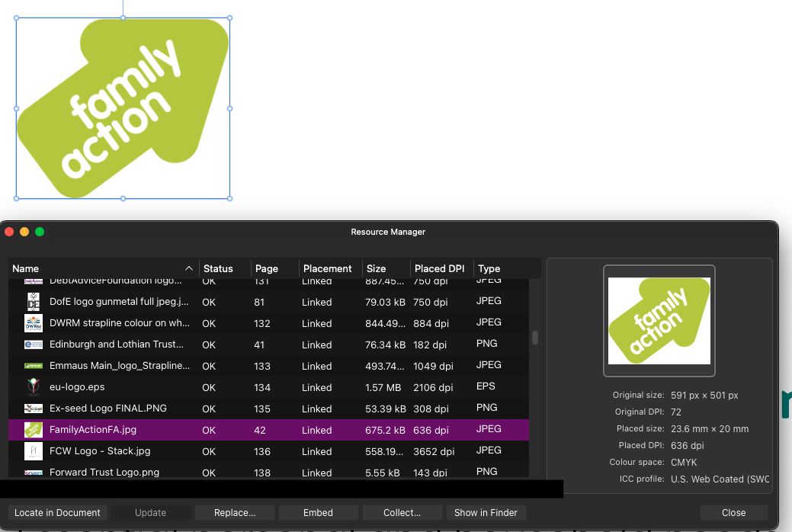The height and width of the screenshot is (532, 792).
Task: Click the Family Action preview thumbnail
Action: 659,321
